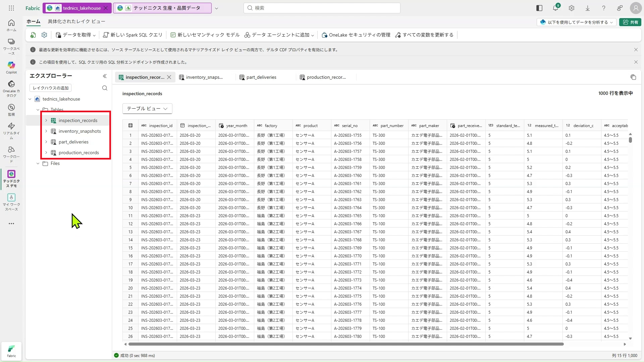Screen dimensions: 644x362
Task: Click the notifications bell icon
Action: pyautogui.click(x=555, y=8)
